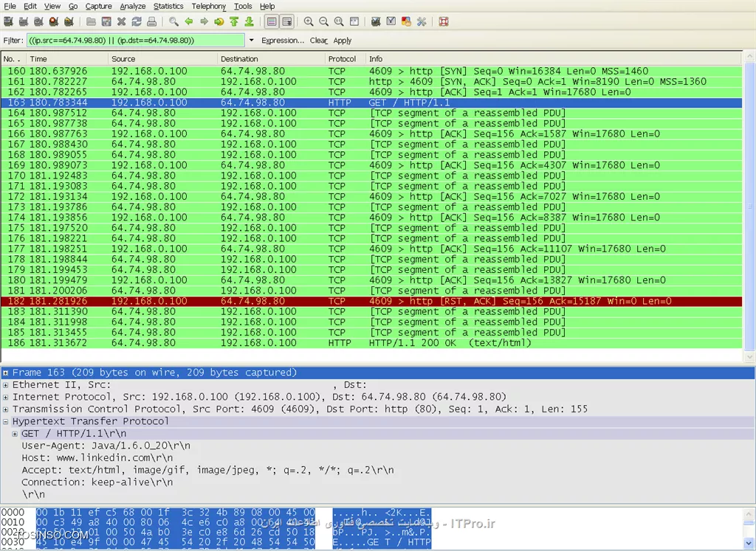The image size is (756, 551).
Task: Open the filter history dropdown arrow
Action: 251,41
